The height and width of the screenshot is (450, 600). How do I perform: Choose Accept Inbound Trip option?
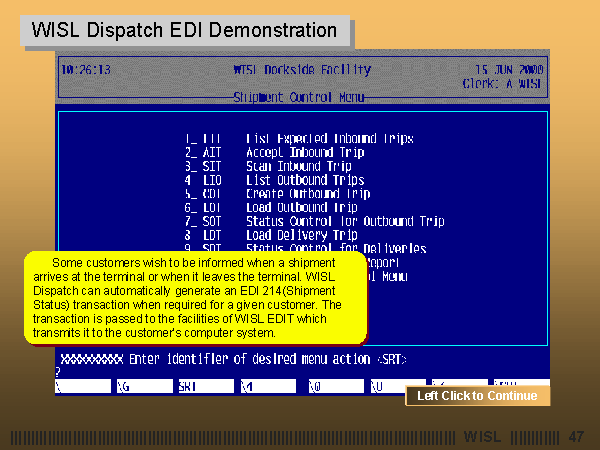304,152
